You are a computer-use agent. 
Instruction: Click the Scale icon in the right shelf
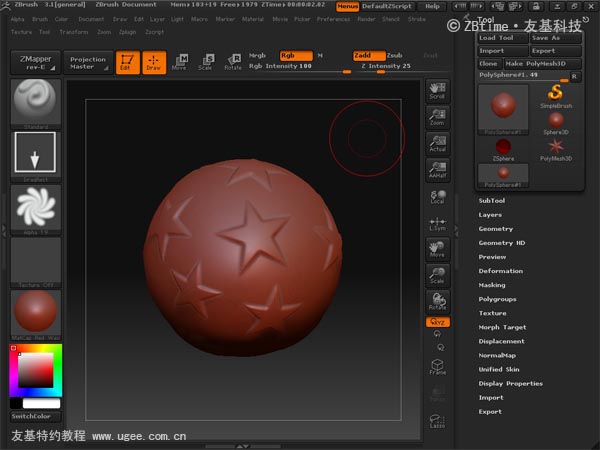[437, 276]
